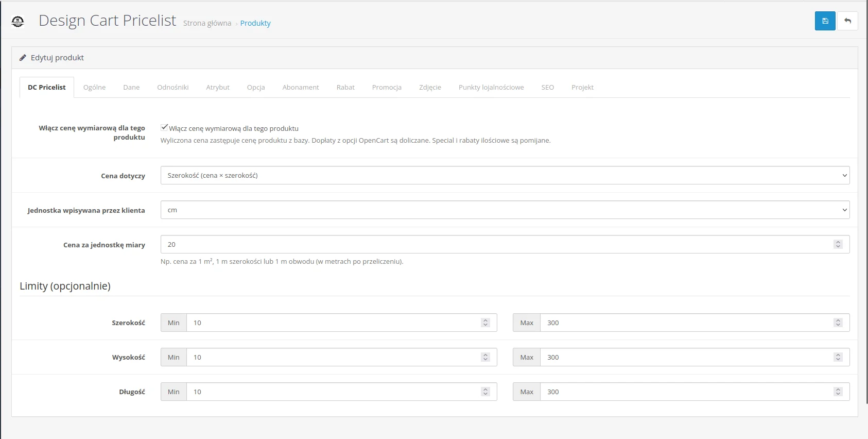Image resolution: width=868 pixels, height=439 pixels.
Task: Click the 'Cena za jednostkę miary' input field
Action: [505, 244]
